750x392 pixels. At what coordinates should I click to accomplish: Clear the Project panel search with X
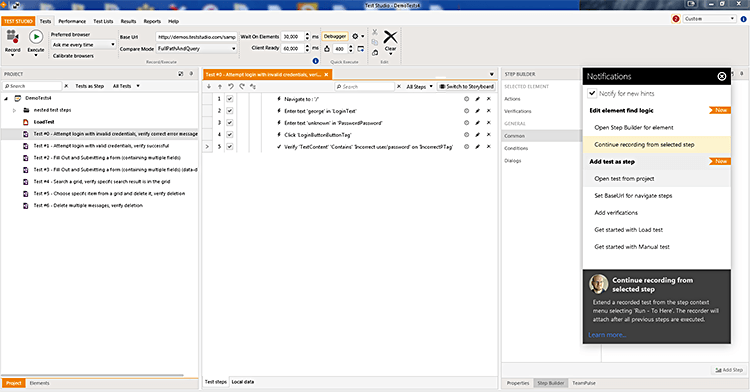[66, 86]
